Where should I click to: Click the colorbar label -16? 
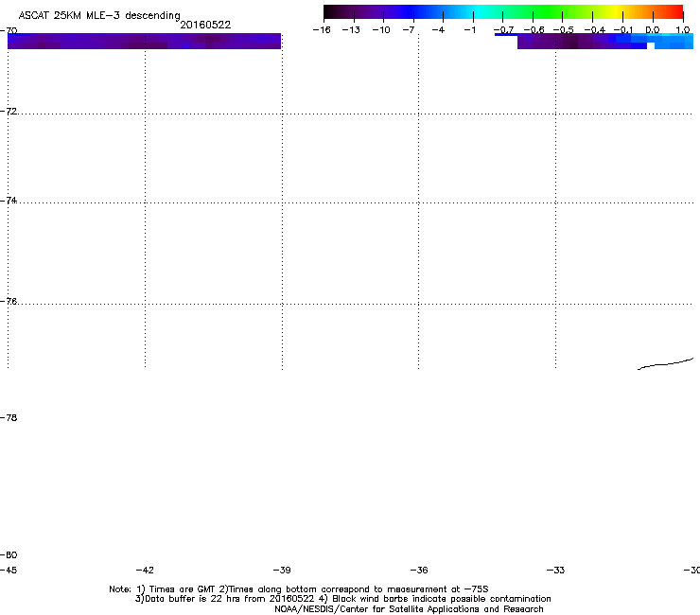point(322,30)
